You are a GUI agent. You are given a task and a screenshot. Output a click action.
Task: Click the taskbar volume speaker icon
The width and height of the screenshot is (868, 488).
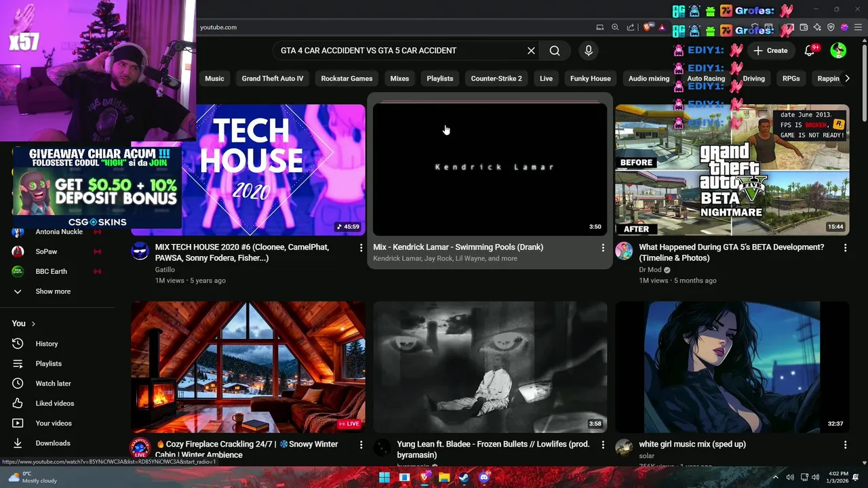[816, 477]
